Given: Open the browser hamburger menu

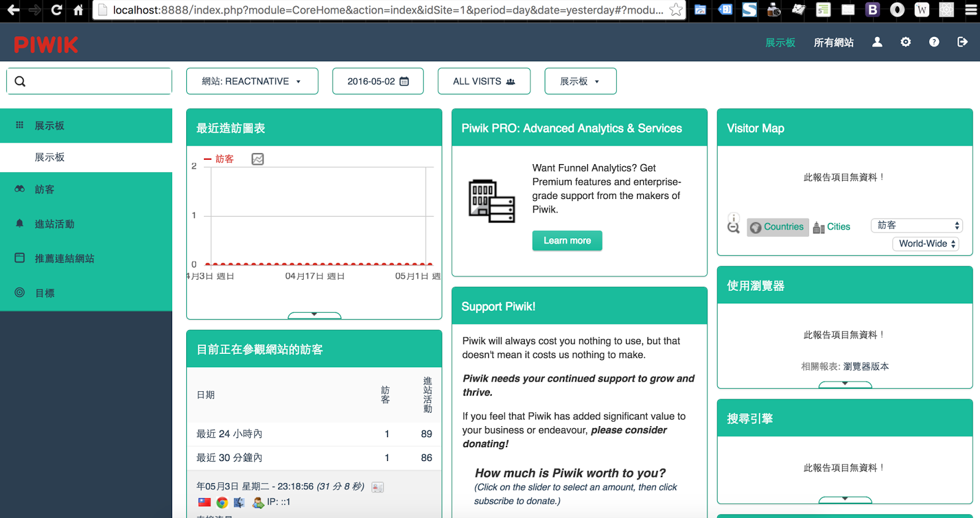Looking at the screenshot, I should tap(971, 10).
